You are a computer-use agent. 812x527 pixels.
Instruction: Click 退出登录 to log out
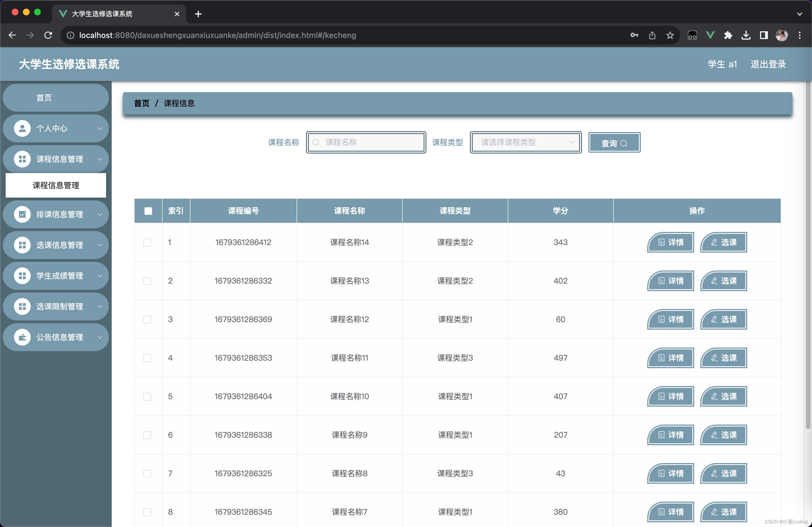tap(768, 64)
